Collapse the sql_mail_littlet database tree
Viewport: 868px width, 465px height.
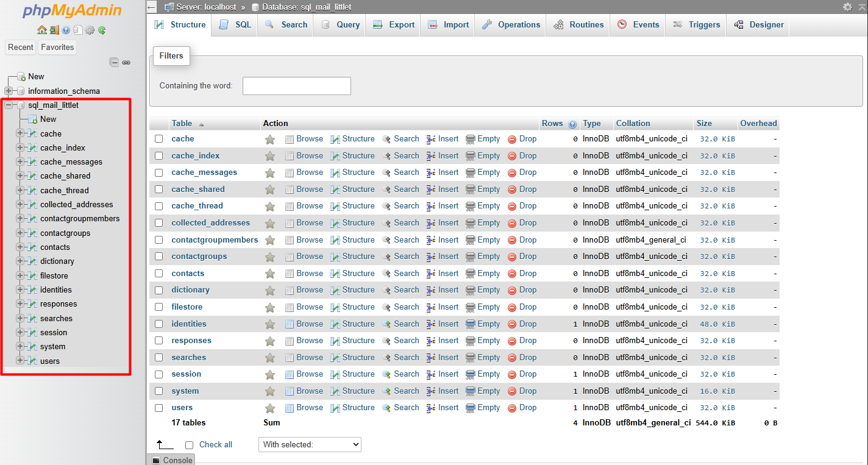9,105
